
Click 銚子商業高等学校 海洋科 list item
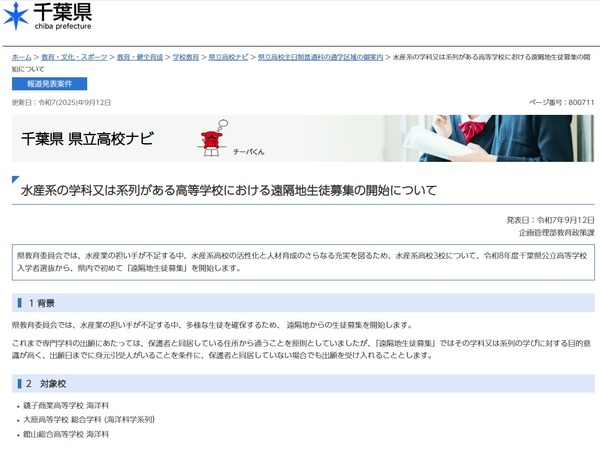point(66,406)
